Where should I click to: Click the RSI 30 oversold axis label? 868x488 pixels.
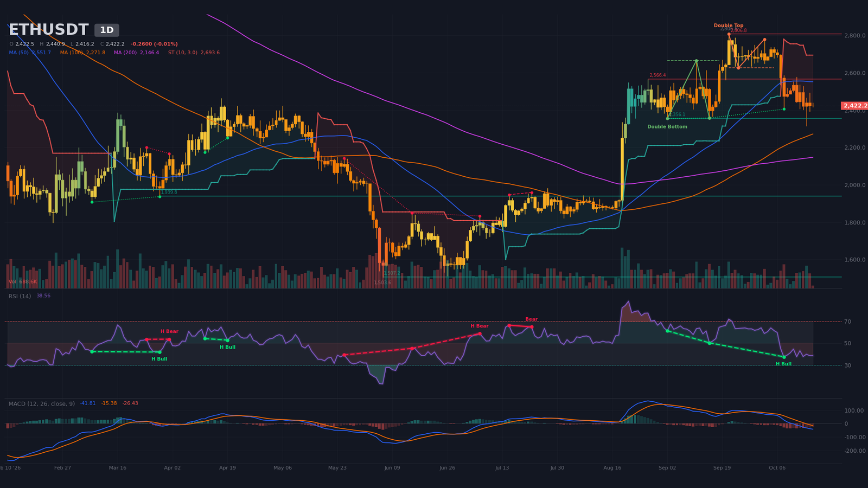click(x=847, y=365)
